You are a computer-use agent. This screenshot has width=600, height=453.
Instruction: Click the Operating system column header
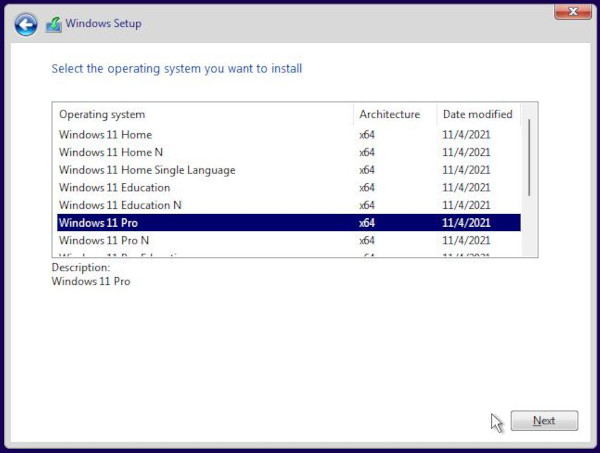coord(102,114)
